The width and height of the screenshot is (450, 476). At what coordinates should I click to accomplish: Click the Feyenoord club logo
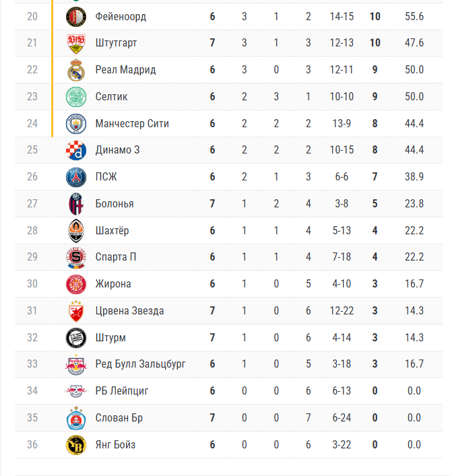click(76, 16)
